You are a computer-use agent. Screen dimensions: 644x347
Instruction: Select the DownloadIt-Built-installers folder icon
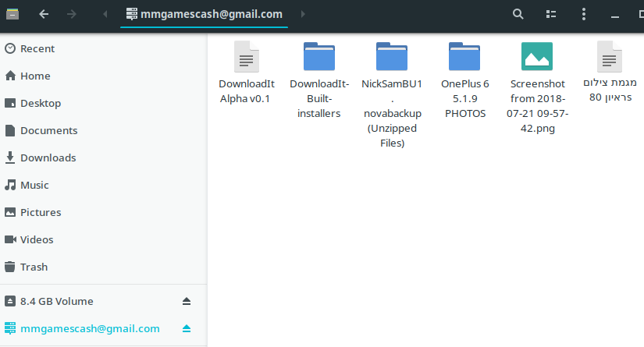coord(319,56)
